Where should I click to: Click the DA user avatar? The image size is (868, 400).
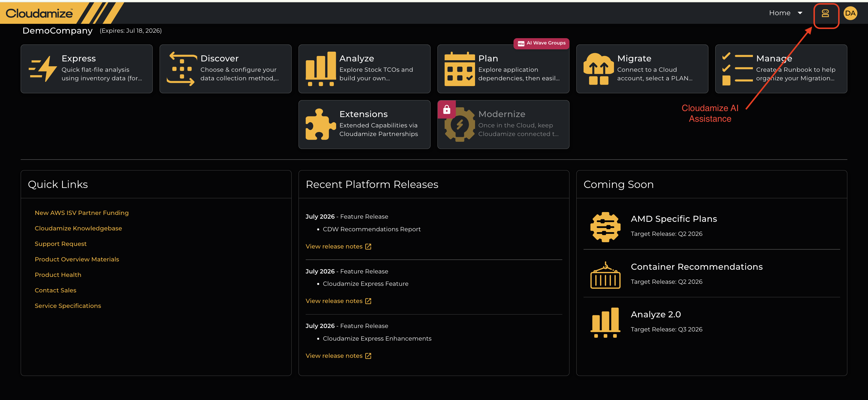850,13
